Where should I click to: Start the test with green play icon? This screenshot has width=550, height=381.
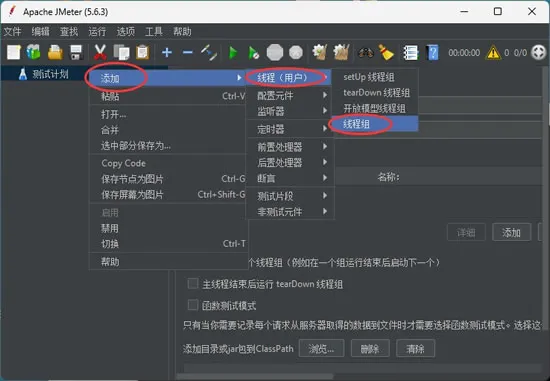[233, 53]
